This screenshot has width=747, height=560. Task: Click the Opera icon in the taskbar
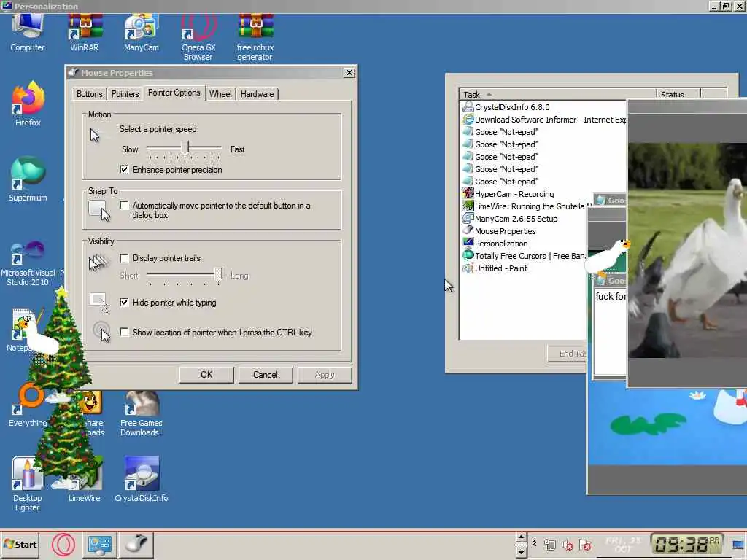63,545
